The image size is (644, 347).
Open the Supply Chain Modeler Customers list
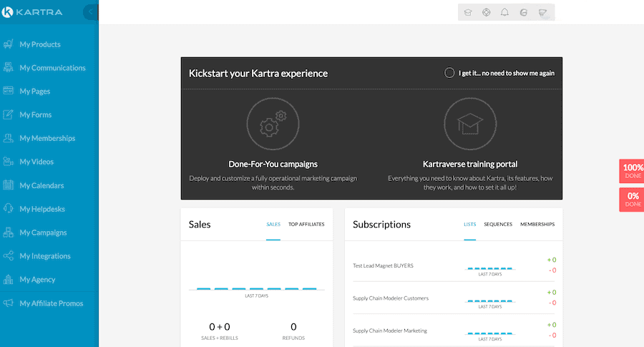point(391,298)
